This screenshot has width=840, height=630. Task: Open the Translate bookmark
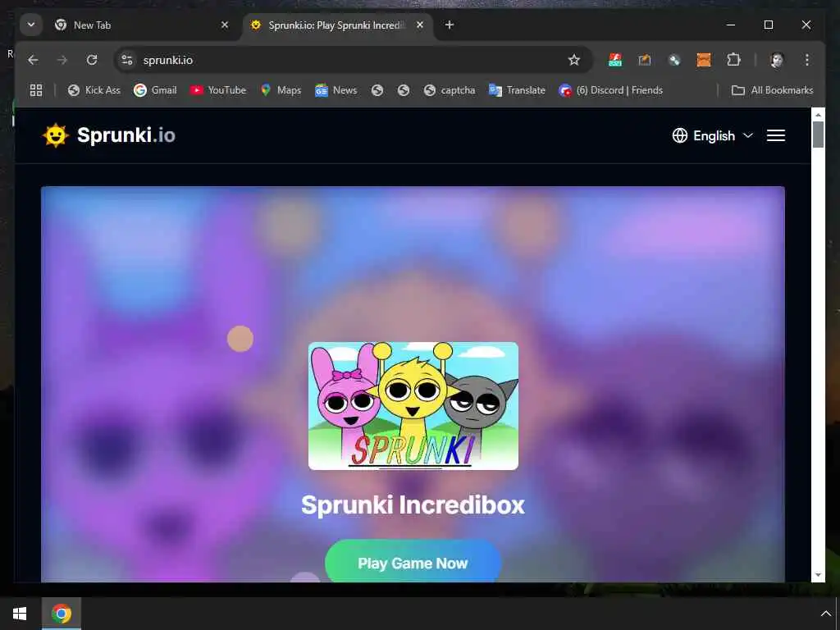[517, 90]
